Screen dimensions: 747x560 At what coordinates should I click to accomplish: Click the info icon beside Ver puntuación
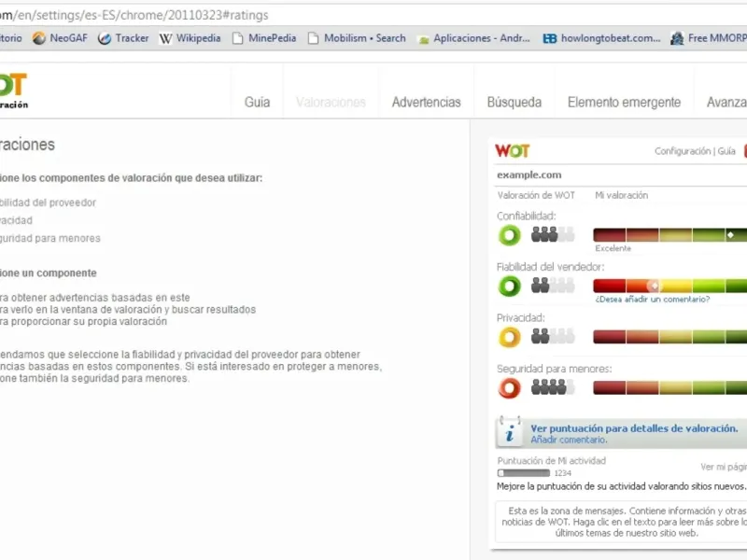pyautogui.click(x=510, y=432)
